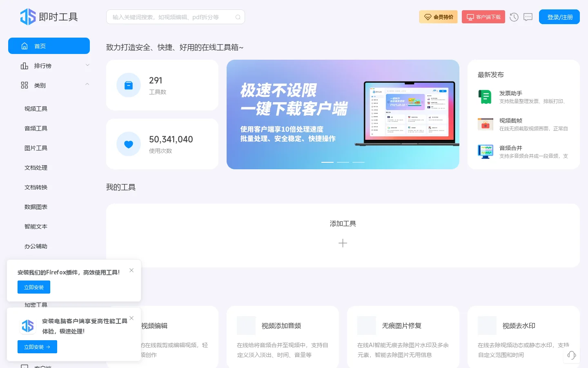
Task: Click the search magnifier icon
Action: (238, 17)
